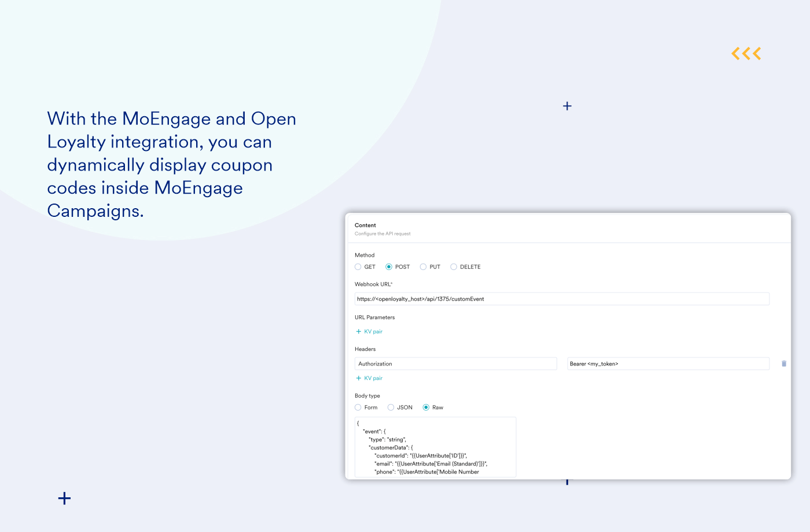The image size is (810, 532).
Task: Click the Bearer token header value field
Action: click(668, 364)
